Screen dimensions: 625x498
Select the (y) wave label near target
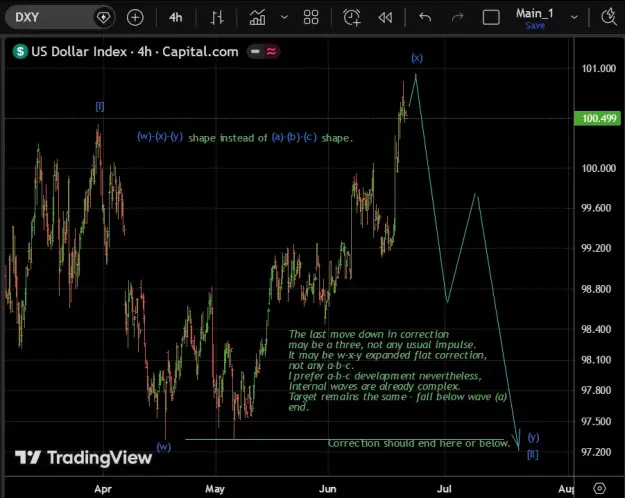click(x=533, y=437)
